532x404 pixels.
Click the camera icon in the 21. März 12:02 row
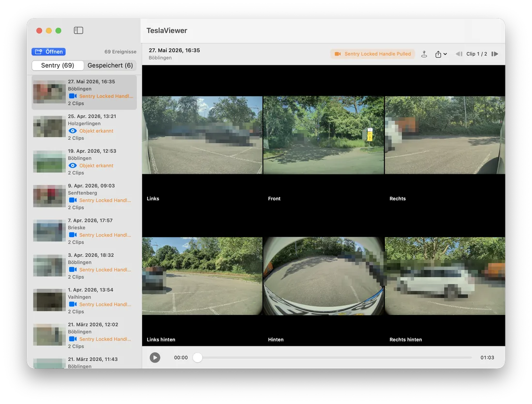(73, 339)
